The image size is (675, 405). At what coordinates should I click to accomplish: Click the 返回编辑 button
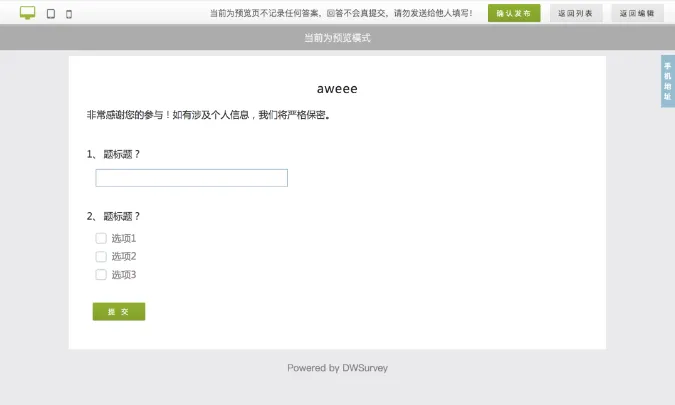[x=637, y=13]
